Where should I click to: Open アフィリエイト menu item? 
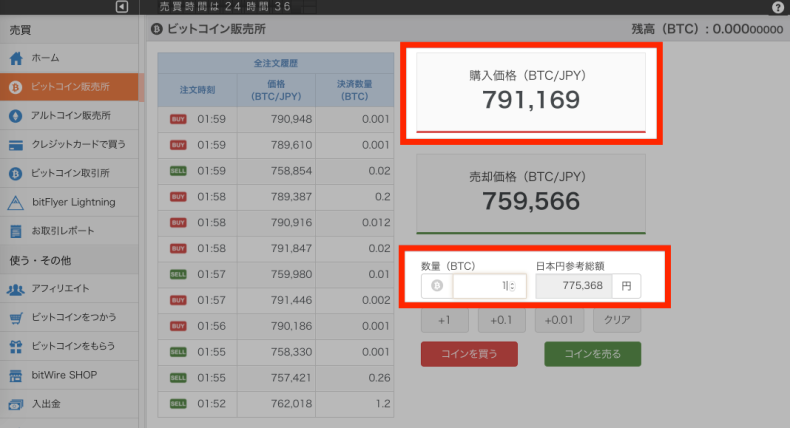pos(70,289)
